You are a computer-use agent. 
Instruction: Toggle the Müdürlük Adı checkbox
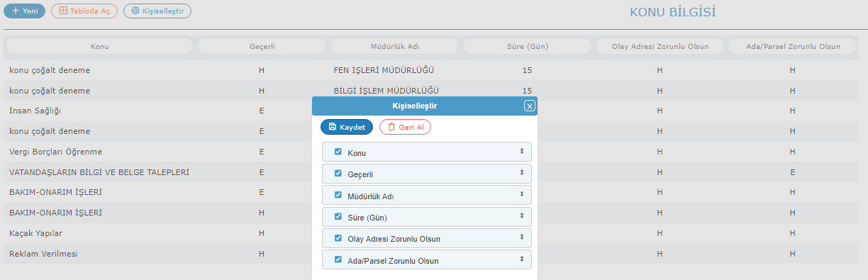click(x=338, y=195)
